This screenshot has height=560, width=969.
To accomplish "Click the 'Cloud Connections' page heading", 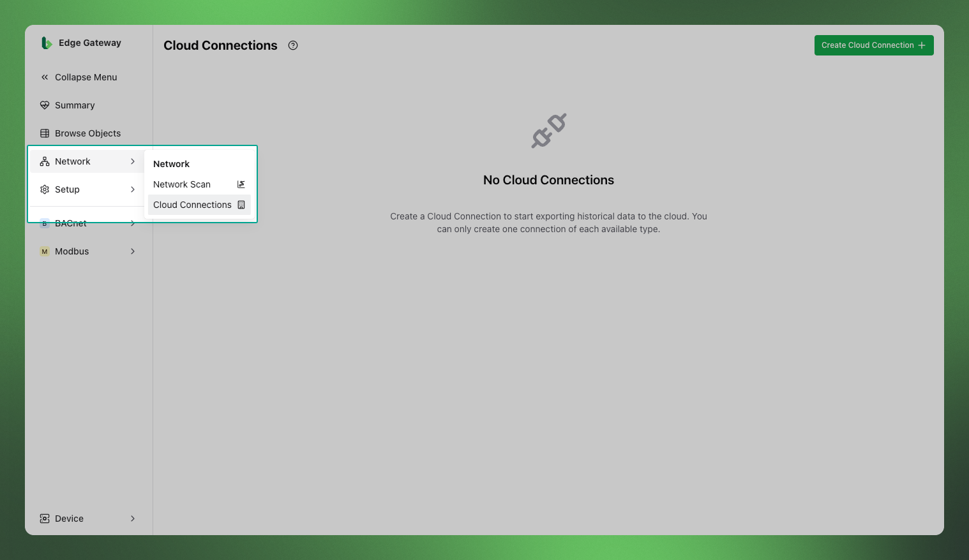I will coord(220,45).
